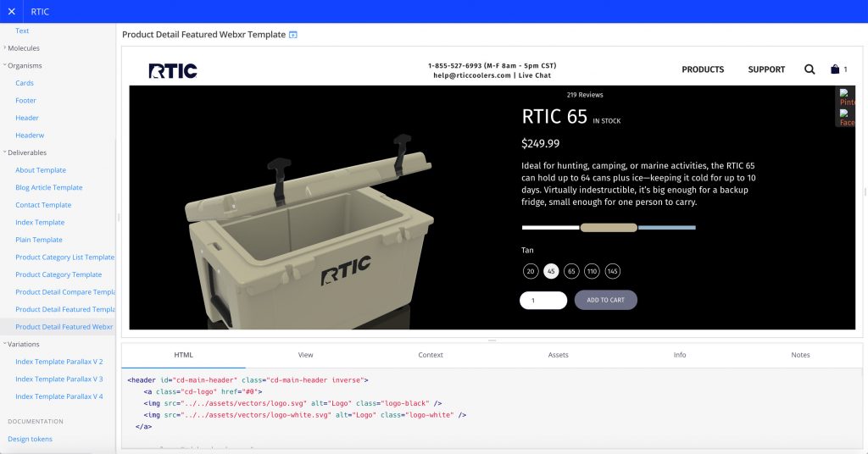Image resolution: width=868 pixels, height=454 pixels.
Task: Expand the Molecules section
Action: [21, 48]
